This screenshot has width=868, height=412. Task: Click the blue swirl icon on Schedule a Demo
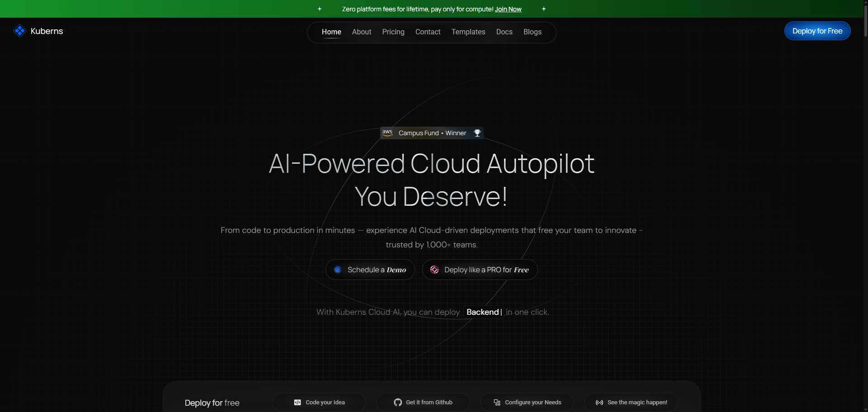[338, 270]
